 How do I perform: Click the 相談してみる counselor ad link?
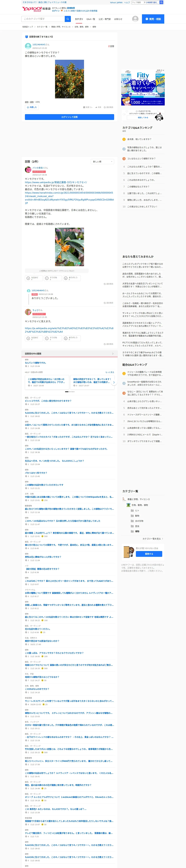point(143,118)
